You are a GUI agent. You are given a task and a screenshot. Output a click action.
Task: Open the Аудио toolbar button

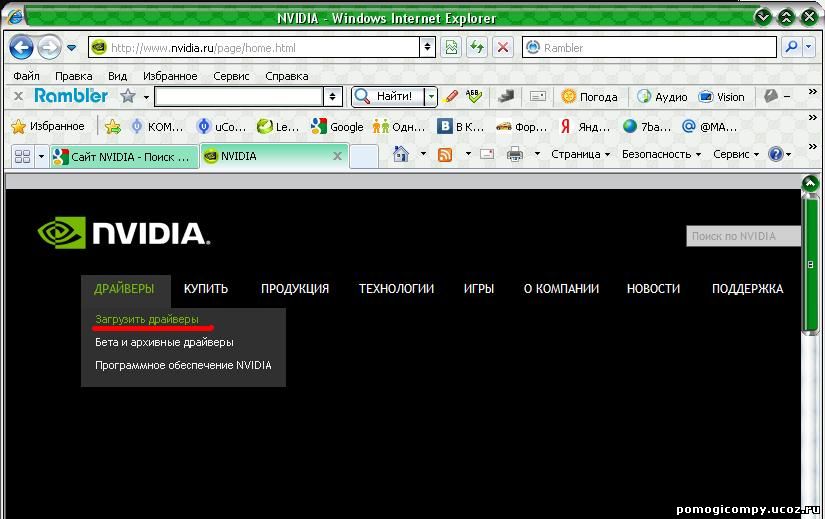coord(662,96)
